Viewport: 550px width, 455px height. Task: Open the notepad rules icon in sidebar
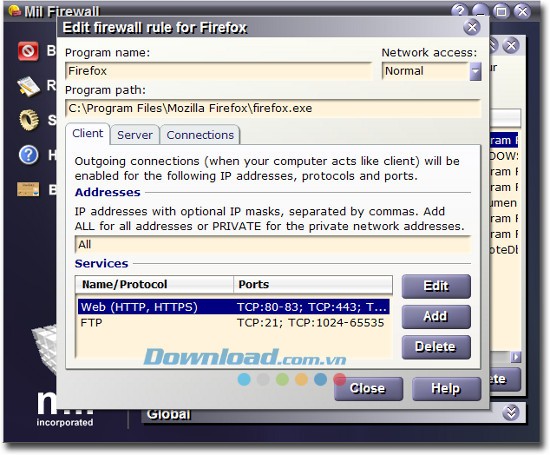[x=28, y=86]
